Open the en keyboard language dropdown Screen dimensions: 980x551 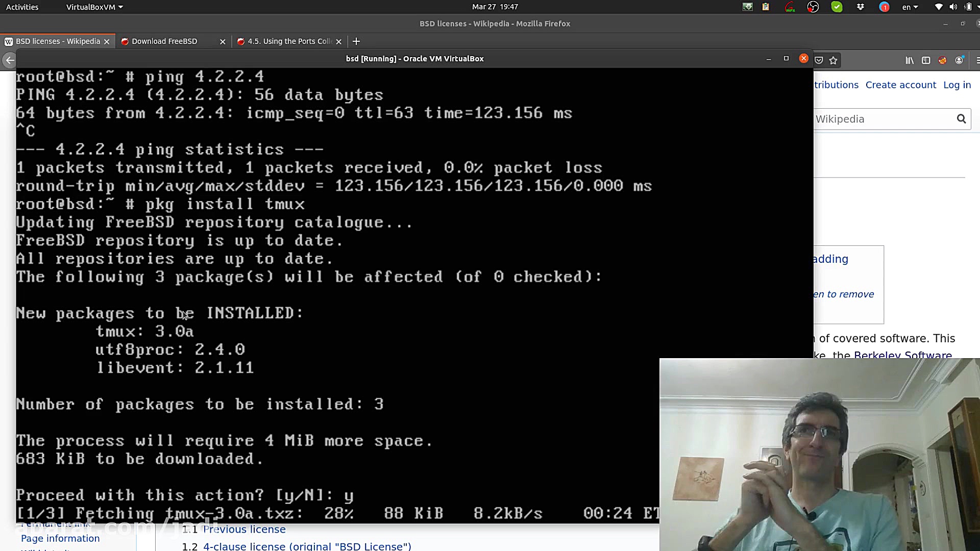(x=910, y=7)
